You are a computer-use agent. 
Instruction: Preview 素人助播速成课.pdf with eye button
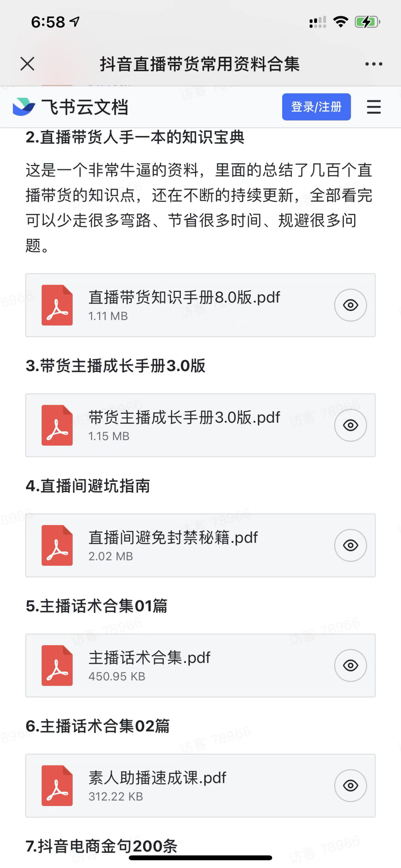[351, 786]
